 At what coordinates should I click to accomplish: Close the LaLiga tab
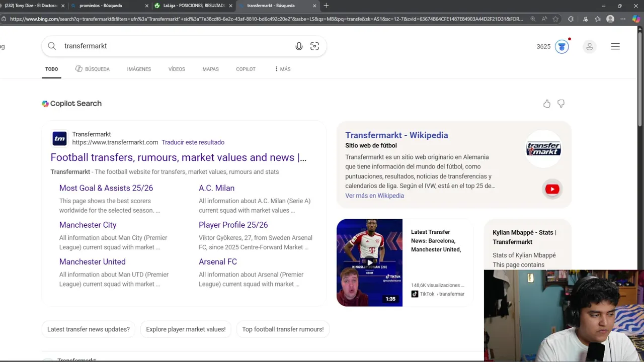coord(230,6)
